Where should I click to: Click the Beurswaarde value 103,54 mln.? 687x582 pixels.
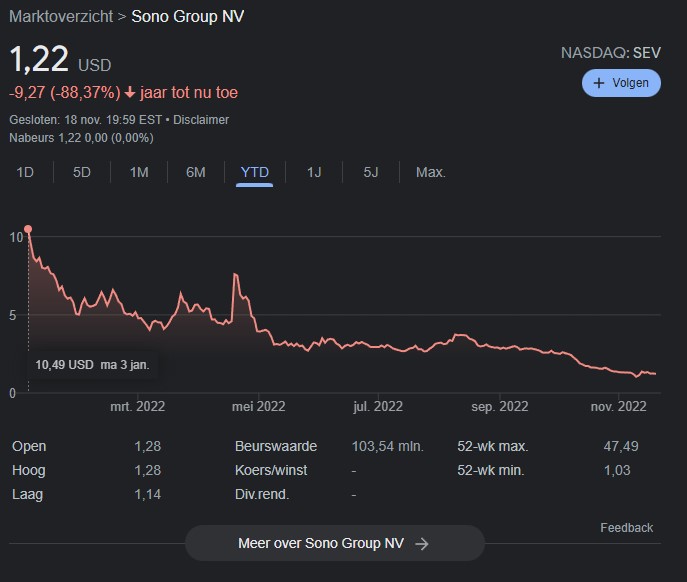388,446
